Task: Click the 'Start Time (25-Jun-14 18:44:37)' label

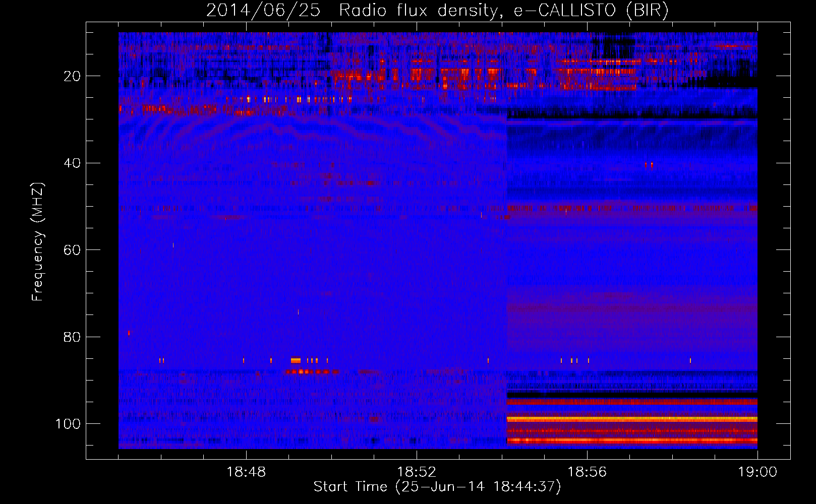Action: pyautogui.click(x=437, y=487)
